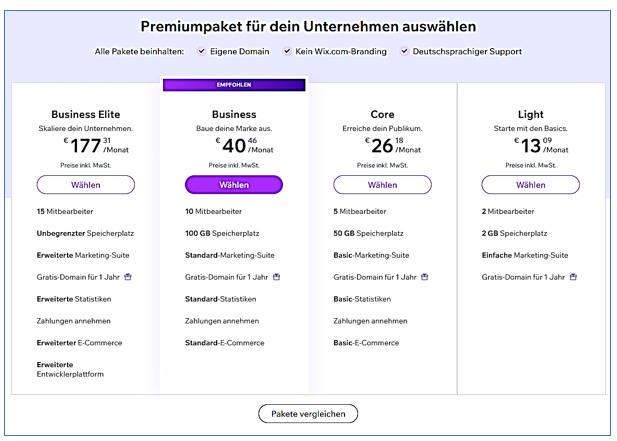Click gift icon beside Light Gratis-Domain
This screenshot has width=617, height=441.
tap(573, 277)
